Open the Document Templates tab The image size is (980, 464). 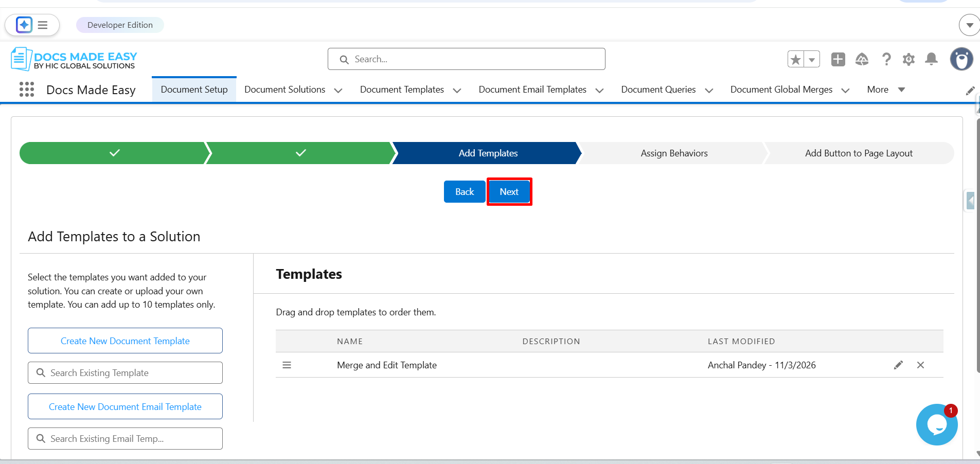point(402,90)
